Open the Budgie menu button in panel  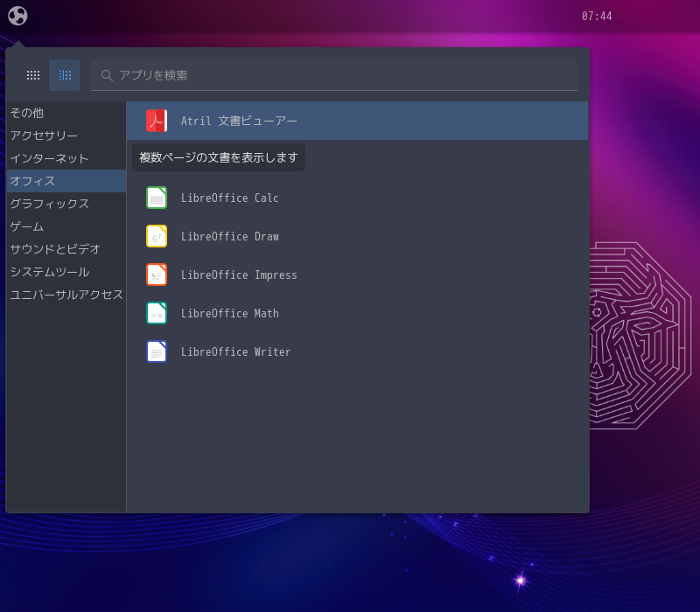pos(17,16)
